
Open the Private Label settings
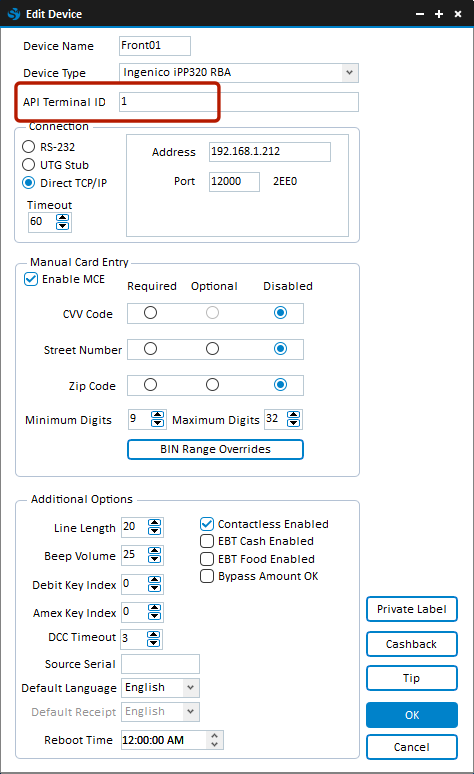tap(412, 609)
